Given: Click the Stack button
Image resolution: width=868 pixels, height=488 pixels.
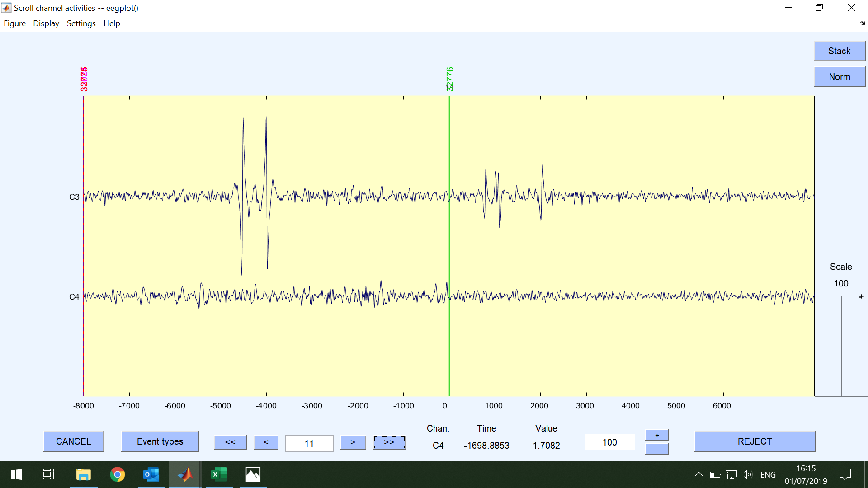Looking at the screenshot, I should (840, 51).
